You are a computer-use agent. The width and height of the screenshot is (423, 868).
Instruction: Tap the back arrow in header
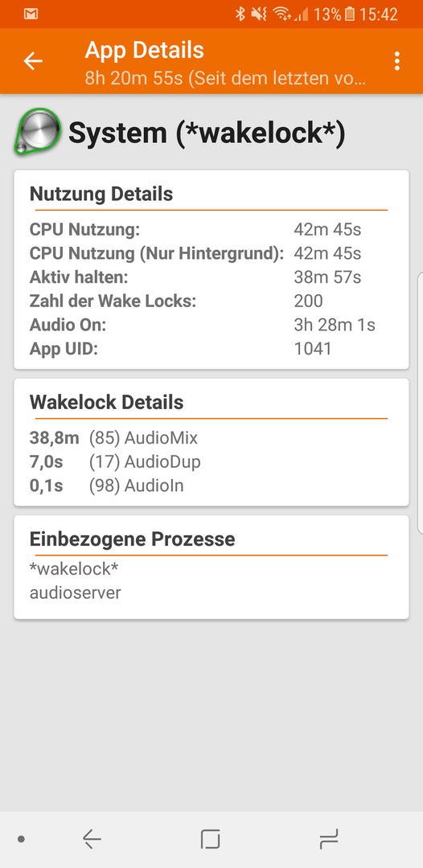(33, 61)
